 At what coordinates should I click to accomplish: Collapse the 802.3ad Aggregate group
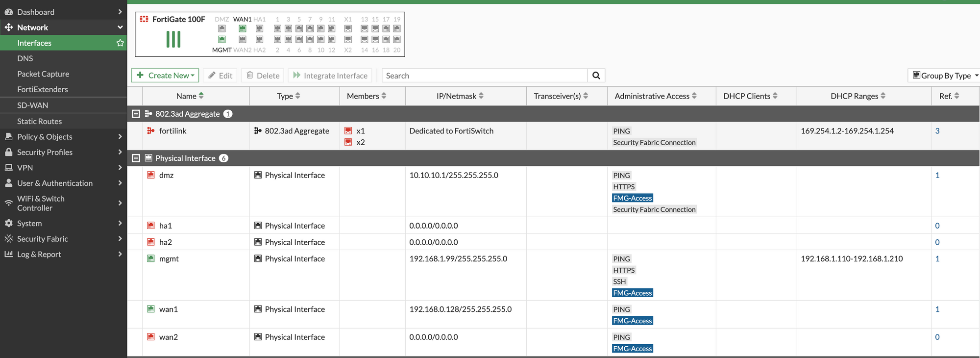[x=136, y=114]
